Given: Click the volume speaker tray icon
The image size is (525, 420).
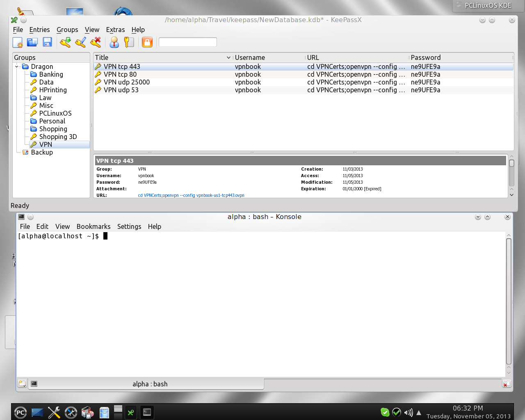Looking at the screenshot, I should 408,413.
